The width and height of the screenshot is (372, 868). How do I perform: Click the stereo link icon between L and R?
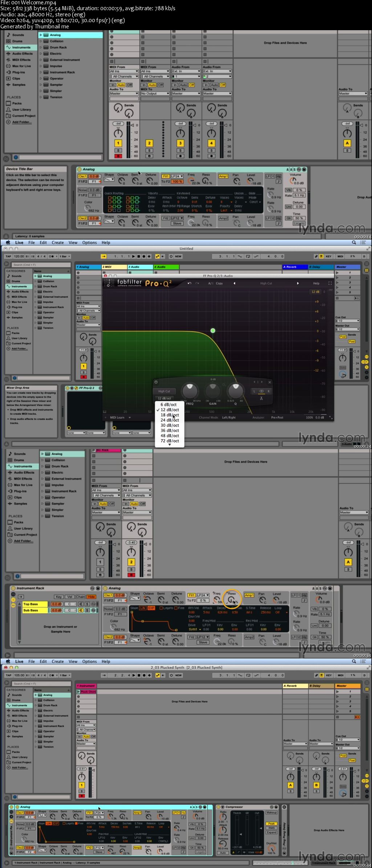[261, 391]
